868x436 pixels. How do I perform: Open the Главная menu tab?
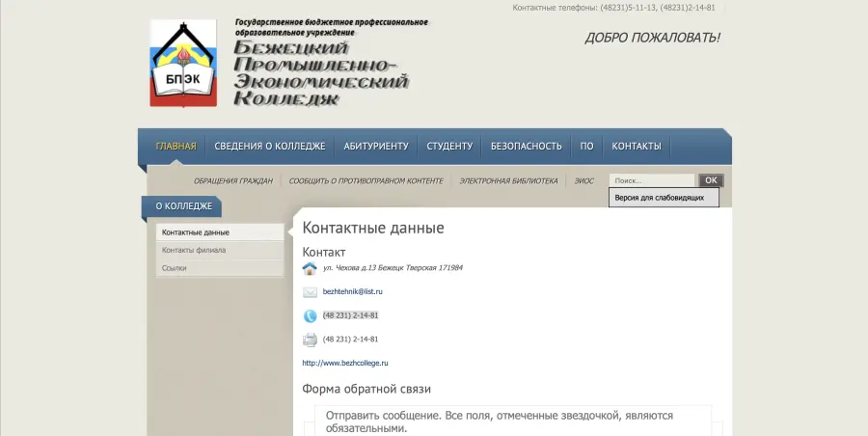pyautogui.click(x=176, y=147)
